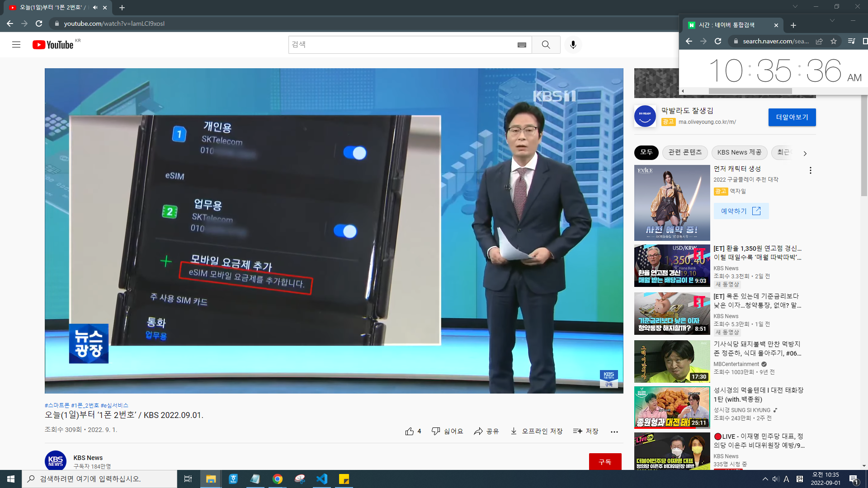Screen dimensions: 868x488
Task: Select the 관련 콘텐츠 filter chip
Action: (x=685, y=152)
